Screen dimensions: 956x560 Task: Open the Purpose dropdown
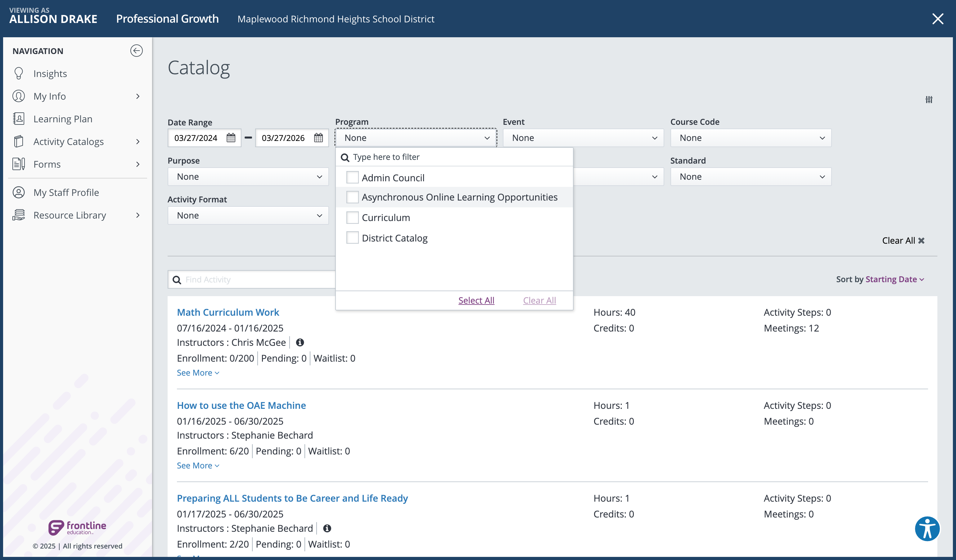(248, 177)
